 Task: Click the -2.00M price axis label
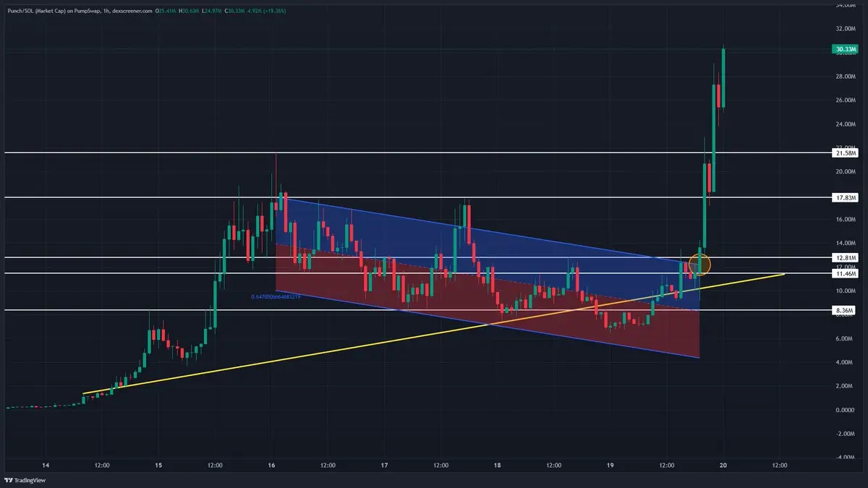[x=845, y=435]
